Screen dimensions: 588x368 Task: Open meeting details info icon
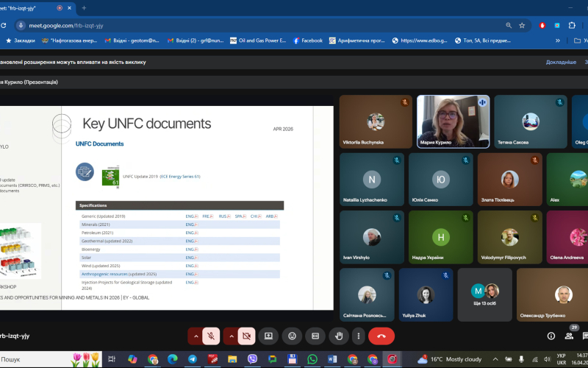click(551, 336)
